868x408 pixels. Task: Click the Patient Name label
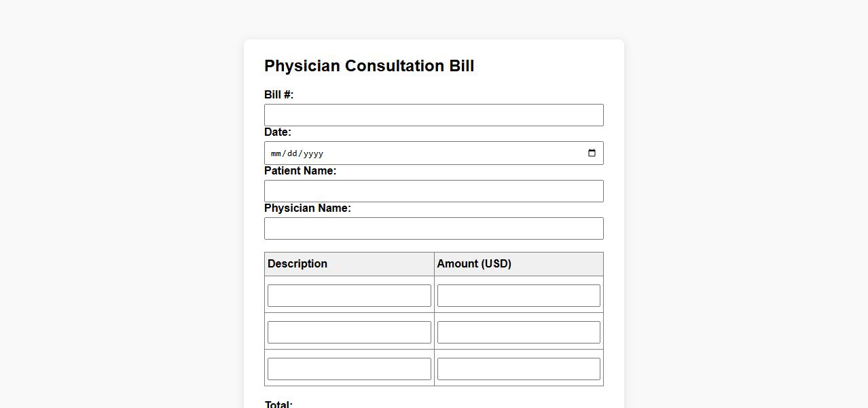point(300,171)
